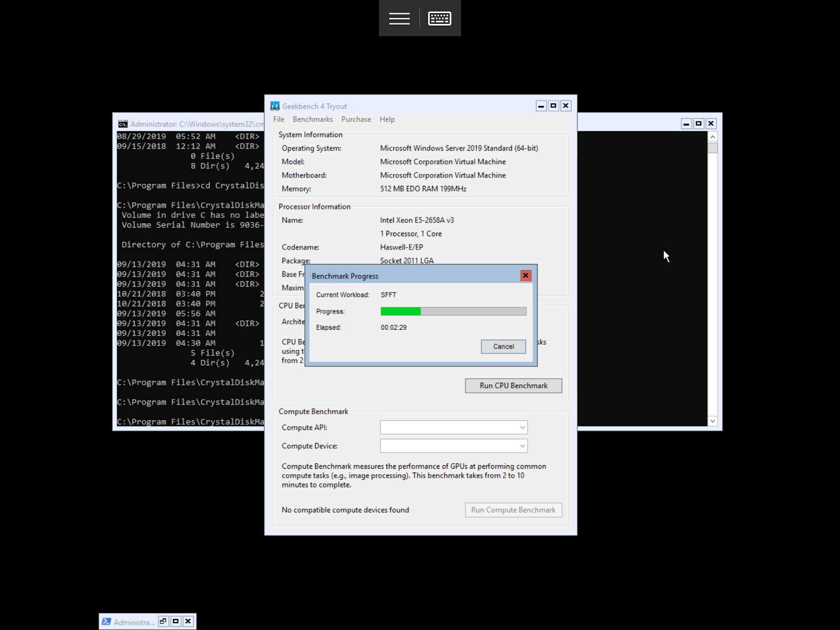
Task: Click the '5 File(s)' line in cmd
Action: pyautogui.click(x=213, y=353)
